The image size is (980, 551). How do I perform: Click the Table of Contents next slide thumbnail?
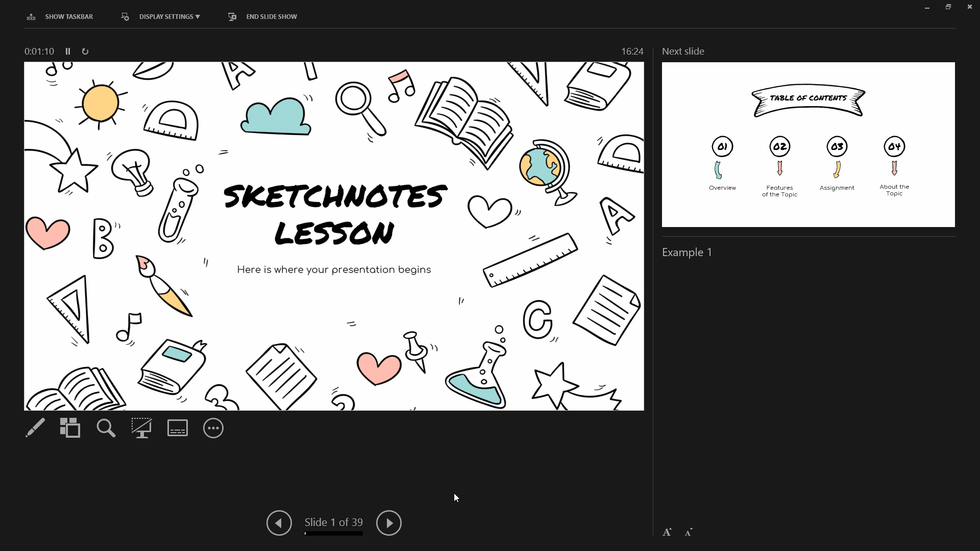point(808,144)
